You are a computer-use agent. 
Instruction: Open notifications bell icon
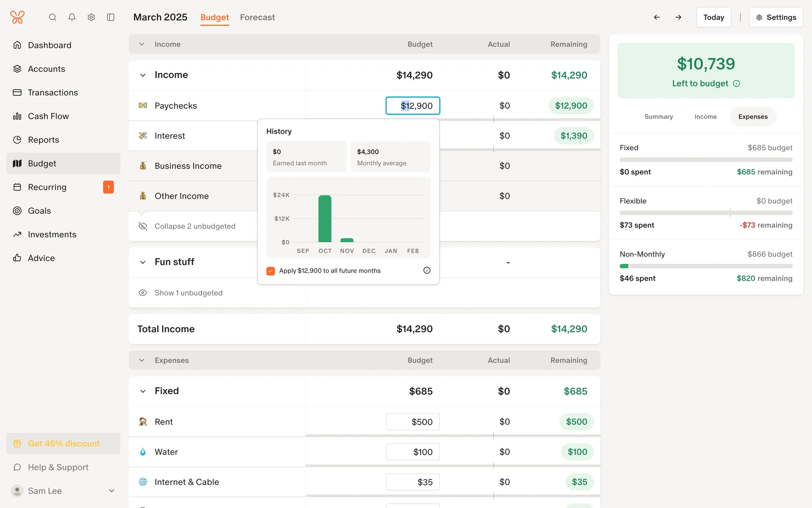pos(72,17)
